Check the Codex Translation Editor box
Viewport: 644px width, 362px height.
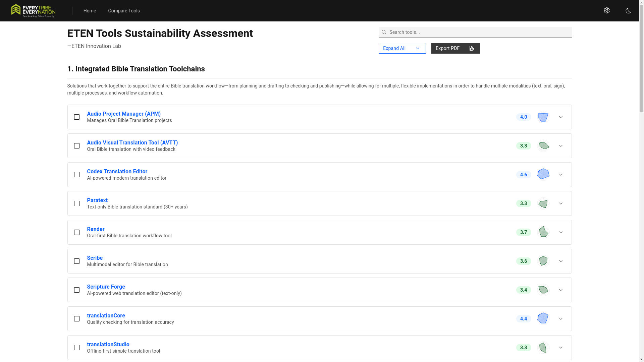(x=77, y=175)
